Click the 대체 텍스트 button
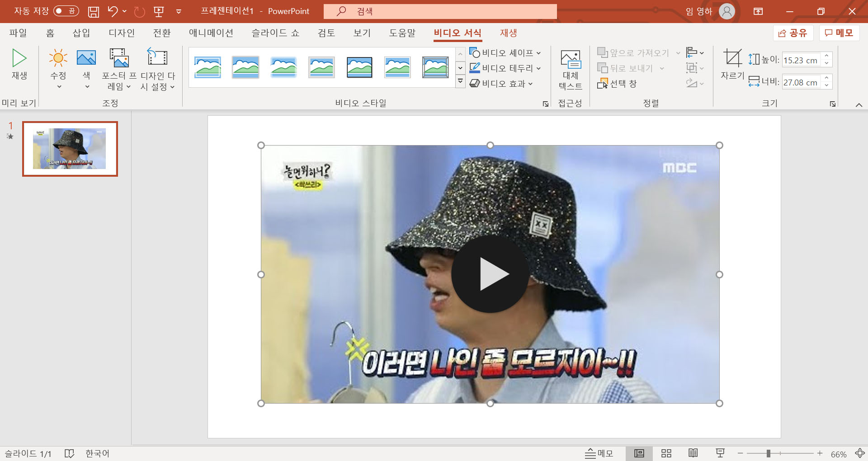The image size is (868, 461). click(x=571, y=69)
